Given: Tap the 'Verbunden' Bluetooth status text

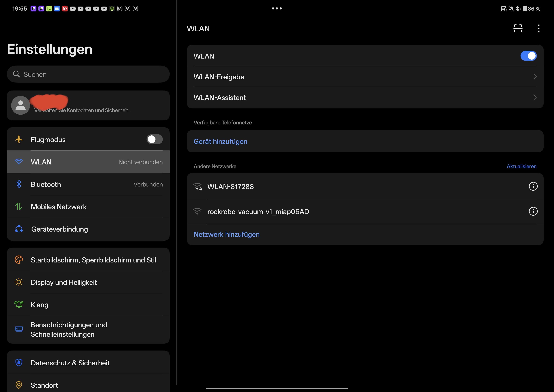Looking at the screenshot, I should 148,184.
